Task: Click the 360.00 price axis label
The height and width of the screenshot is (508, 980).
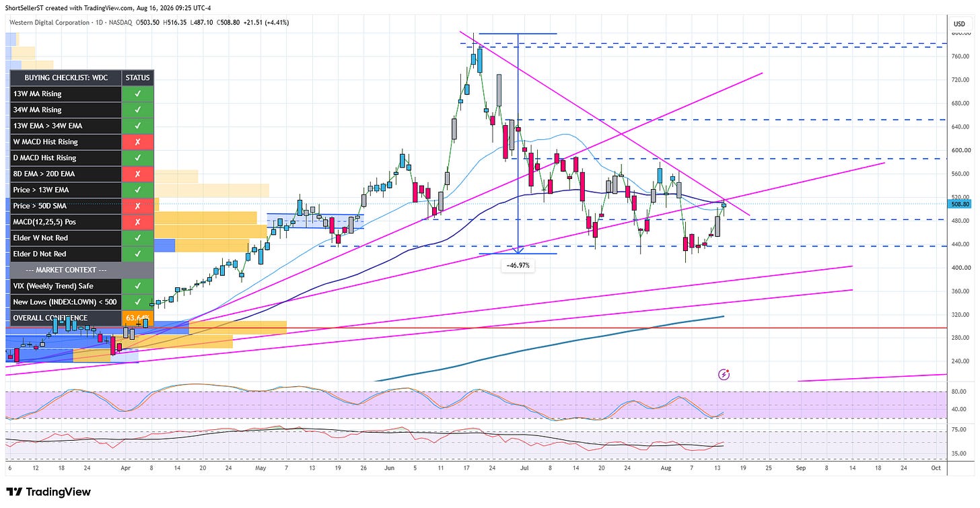Action: coord(959,291)
